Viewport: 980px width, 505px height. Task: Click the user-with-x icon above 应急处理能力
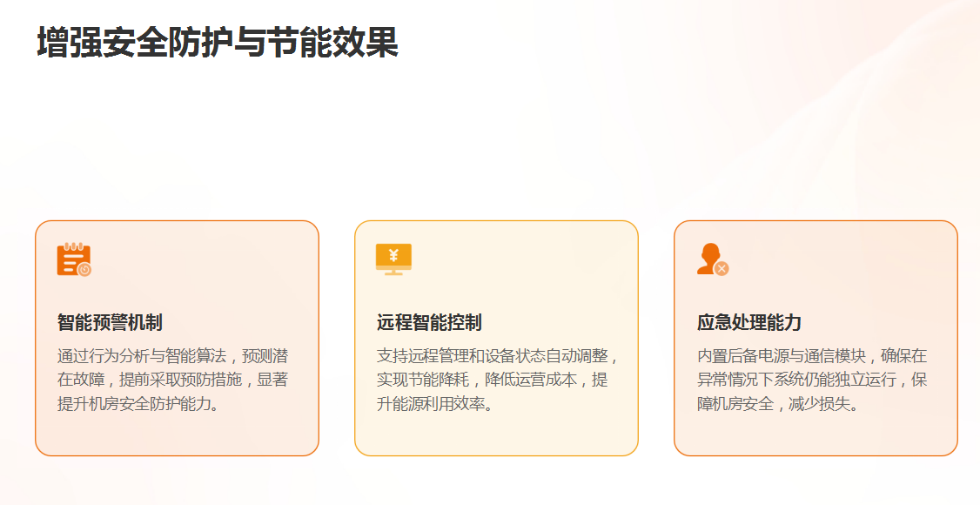coord(713,259)
